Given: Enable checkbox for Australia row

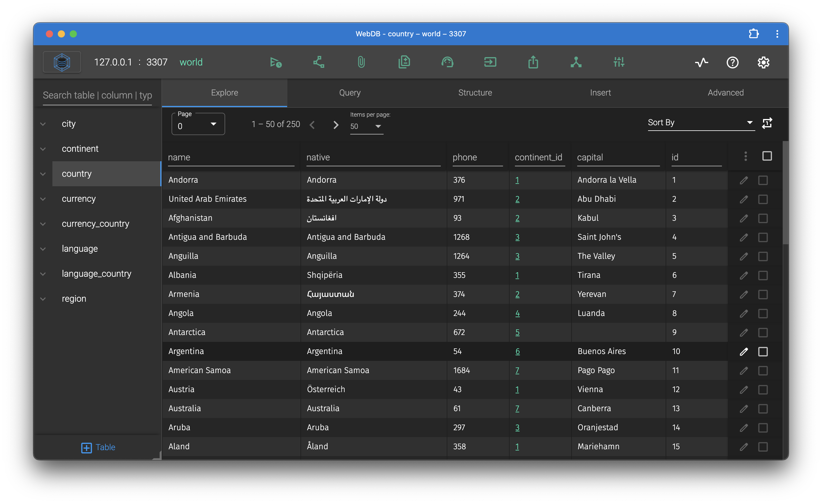Looking at the screenshot, I should [763, 408].
